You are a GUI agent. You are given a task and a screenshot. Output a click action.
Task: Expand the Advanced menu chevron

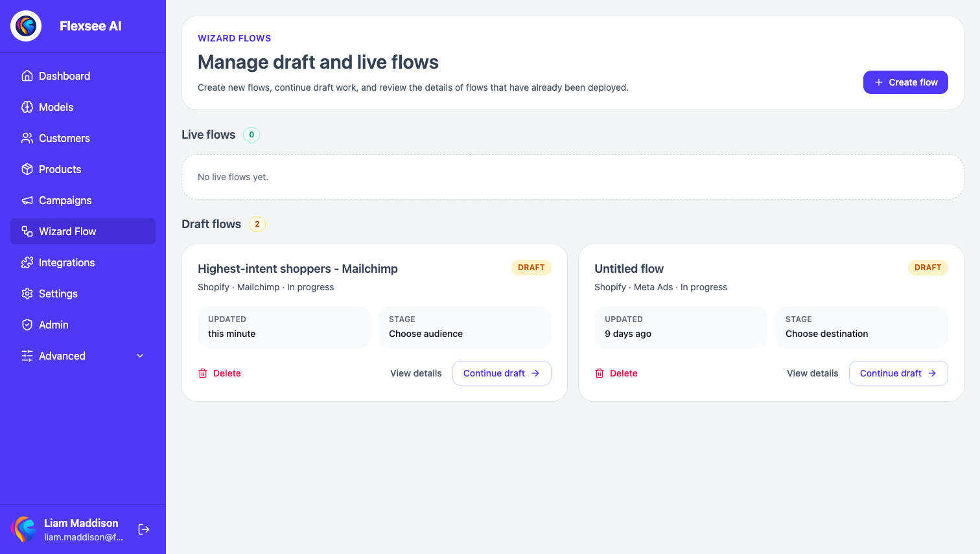pos(140,356)
